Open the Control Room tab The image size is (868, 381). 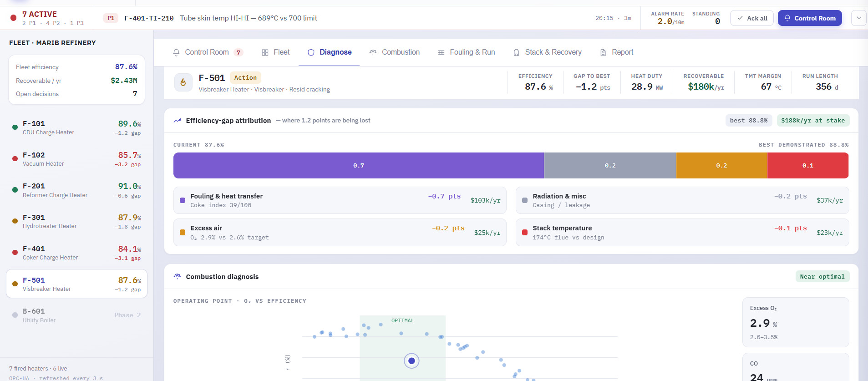coord(208,52)
